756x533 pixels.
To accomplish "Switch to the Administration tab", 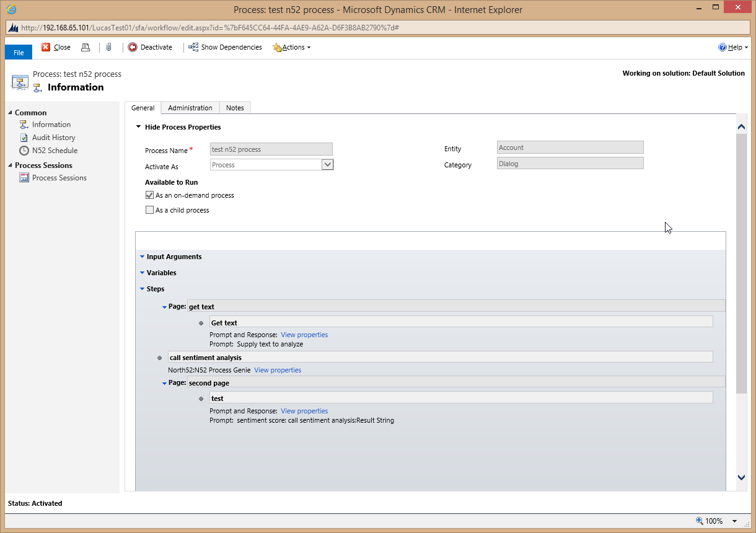I will click(190, 108).
